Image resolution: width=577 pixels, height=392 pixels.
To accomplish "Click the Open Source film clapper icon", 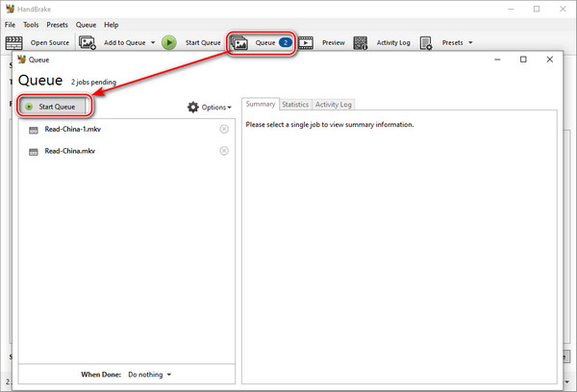I will coord(14,43).
